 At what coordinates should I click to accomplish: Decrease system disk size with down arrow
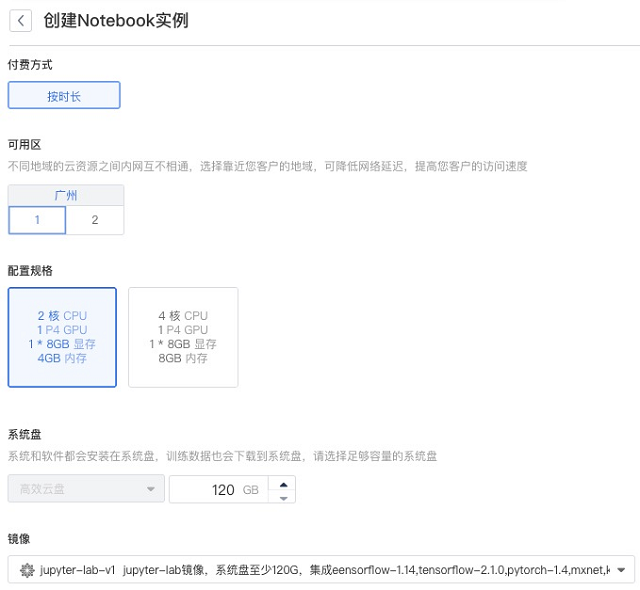283,498
